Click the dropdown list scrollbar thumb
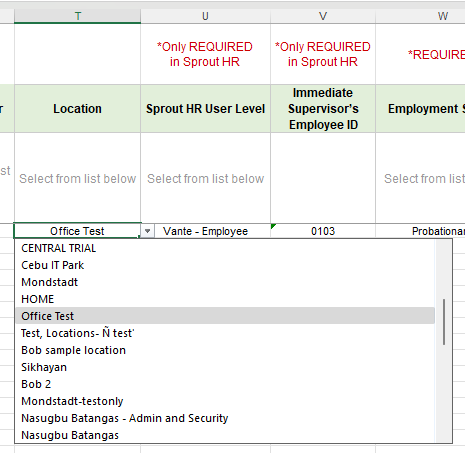 coord(444,322)
